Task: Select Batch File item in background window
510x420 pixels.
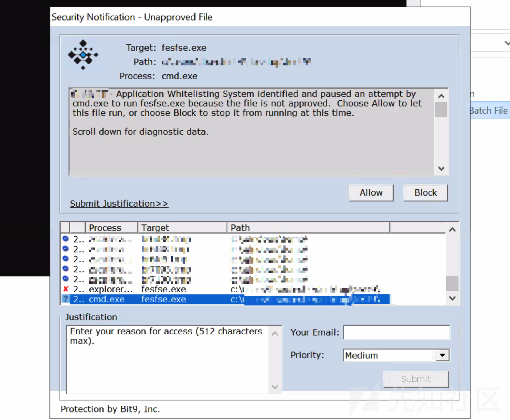Action: tap(490, 110)
